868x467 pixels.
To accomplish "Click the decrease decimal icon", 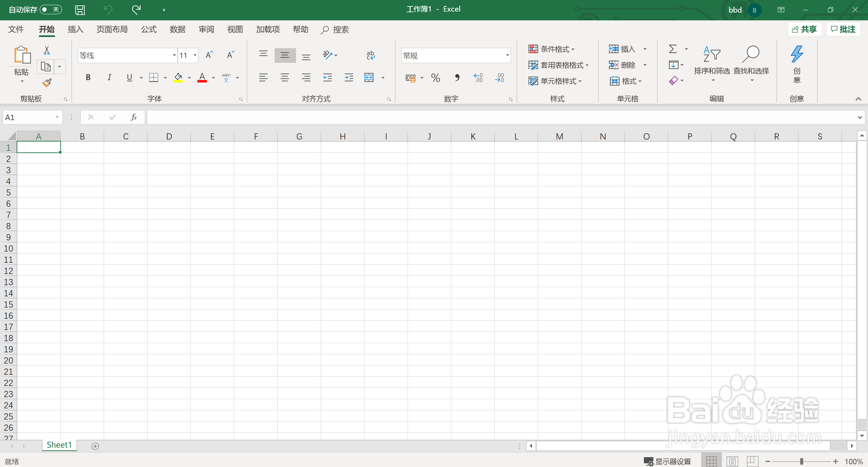I will point(499,78).
